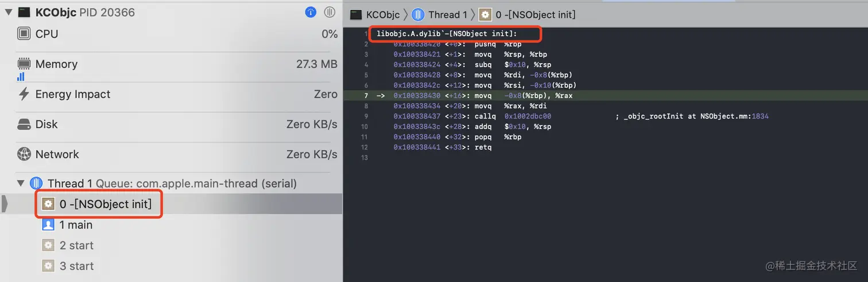Click the person icon of frame 1 main

coord(49,225)
